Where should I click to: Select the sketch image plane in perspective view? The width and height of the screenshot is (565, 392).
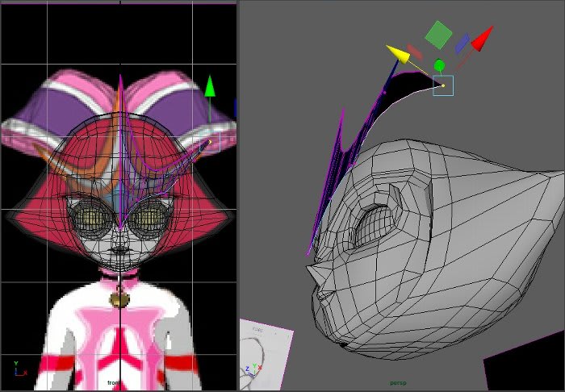265,355
